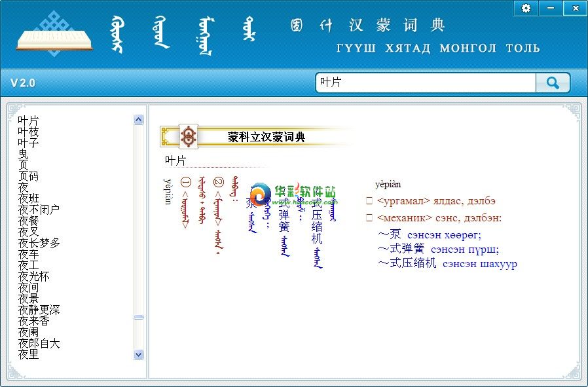Select 夜郎自大 in the word list
Screen dimensions: 588x387
tap(39, 343)
